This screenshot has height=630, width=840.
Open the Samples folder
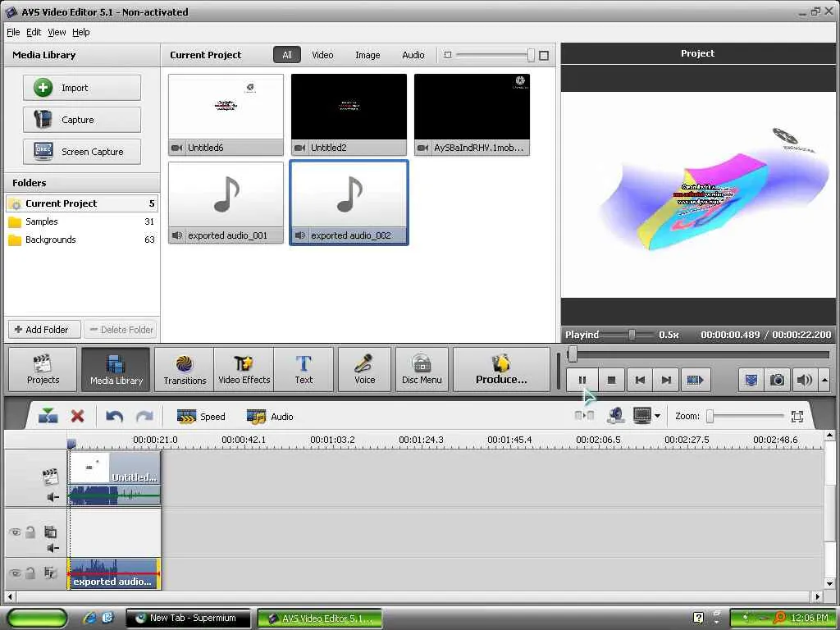pyautogui.click(x=82, y=221)
